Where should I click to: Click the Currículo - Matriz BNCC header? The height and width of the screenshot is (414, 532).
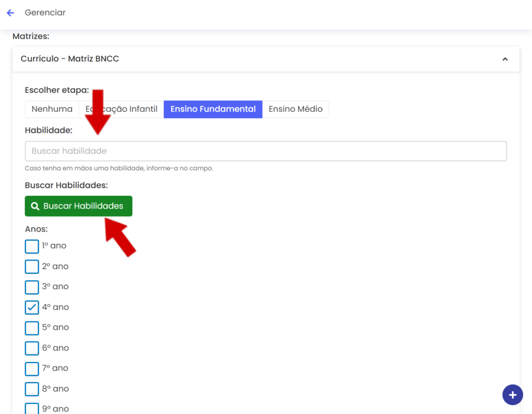click(70, 59)
